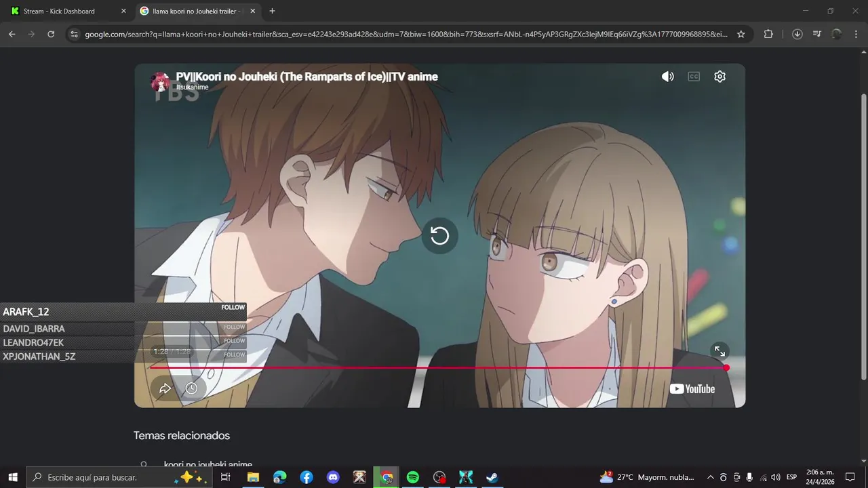Screen dimensions: 868x488
Task: Close the Google search tab
Action: click(253, 11)
